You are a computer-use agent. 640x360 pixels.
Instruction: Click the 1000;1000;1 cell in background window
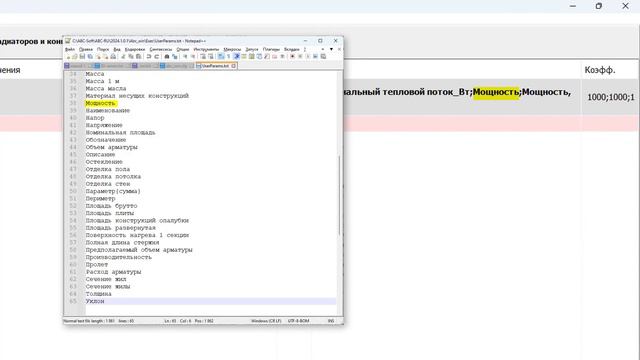tap(611, 97)
